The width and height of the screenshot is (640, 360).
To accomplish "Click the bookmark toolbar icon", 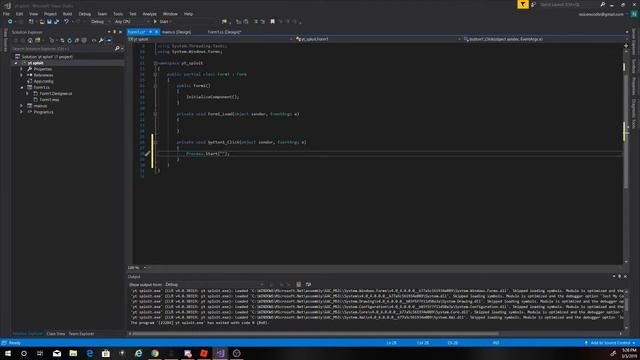I will pos(272,22).
